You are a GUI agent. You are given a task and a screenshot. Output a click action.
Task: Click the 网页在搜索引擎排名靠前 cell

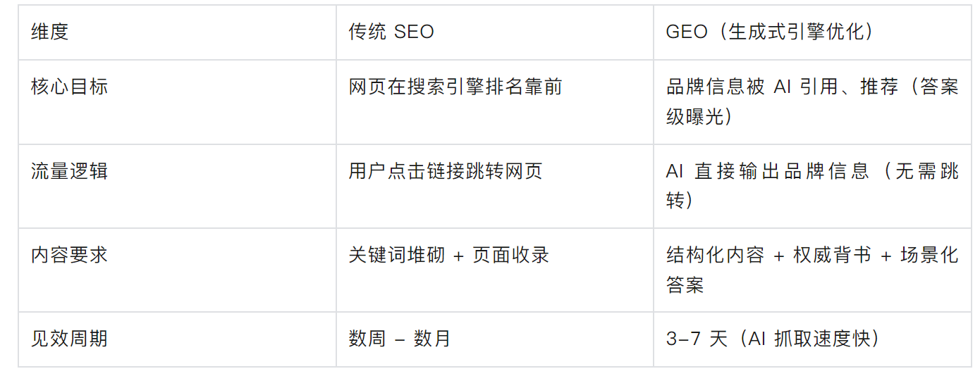[455, 87]
